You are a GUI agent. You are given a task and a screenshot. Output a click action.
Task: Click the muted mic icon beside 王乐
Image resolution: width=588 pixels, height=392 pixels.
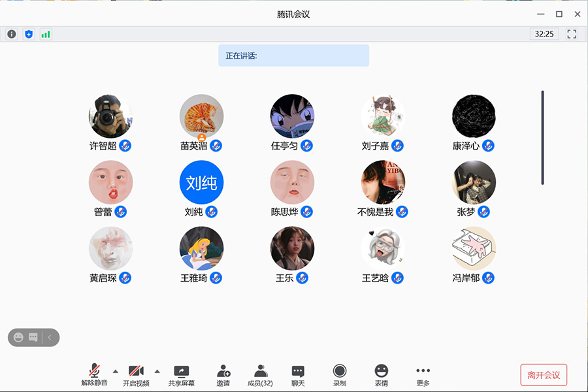(302, 278)
